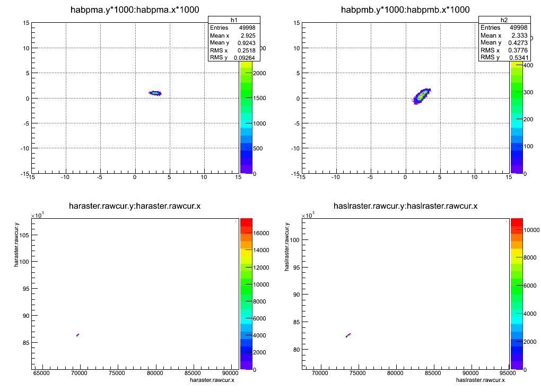This screenshot has height=392, width=541.
Task: Select the Entries 49998 row in h1 stats
Action: pos(234,28)
